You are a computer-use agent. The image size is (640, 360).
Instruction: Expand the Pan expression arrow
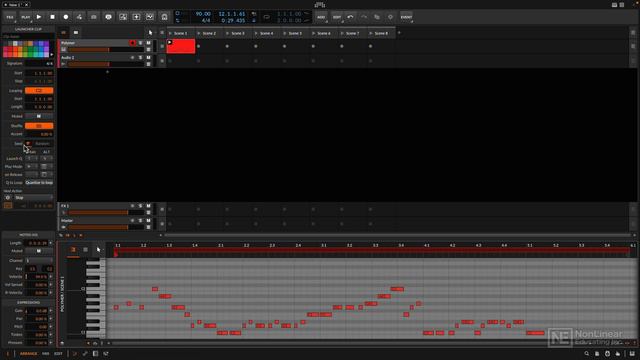[51, 319]
